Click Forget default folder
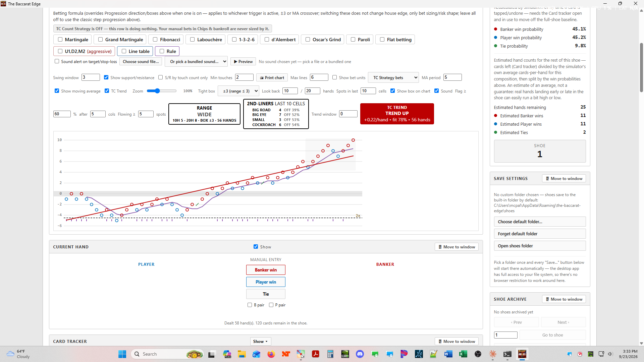Viewport: 644px width, 362px height. pyautogui.click(x=540, y=234)
